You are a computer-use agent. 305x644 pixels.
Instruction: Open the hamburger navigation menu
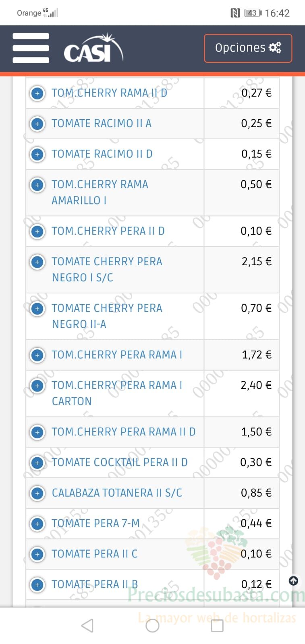point(31,48)
